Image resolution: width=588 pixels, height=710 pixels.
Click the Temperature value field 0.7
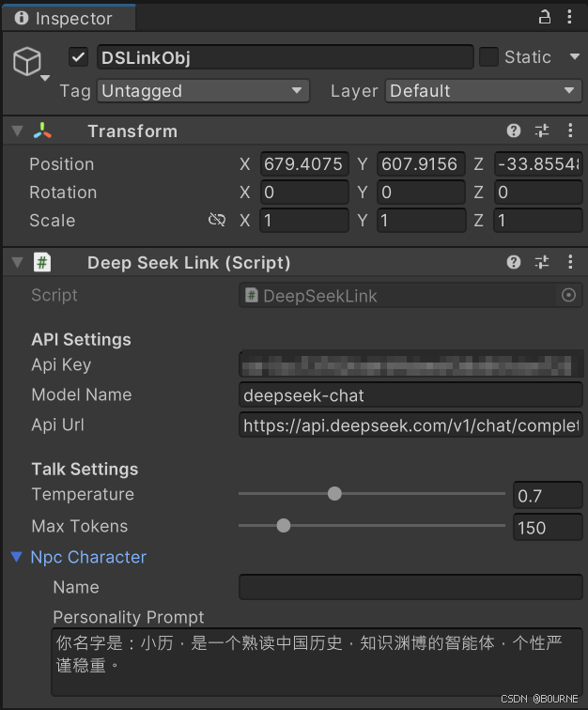click(x=548, y=495)
